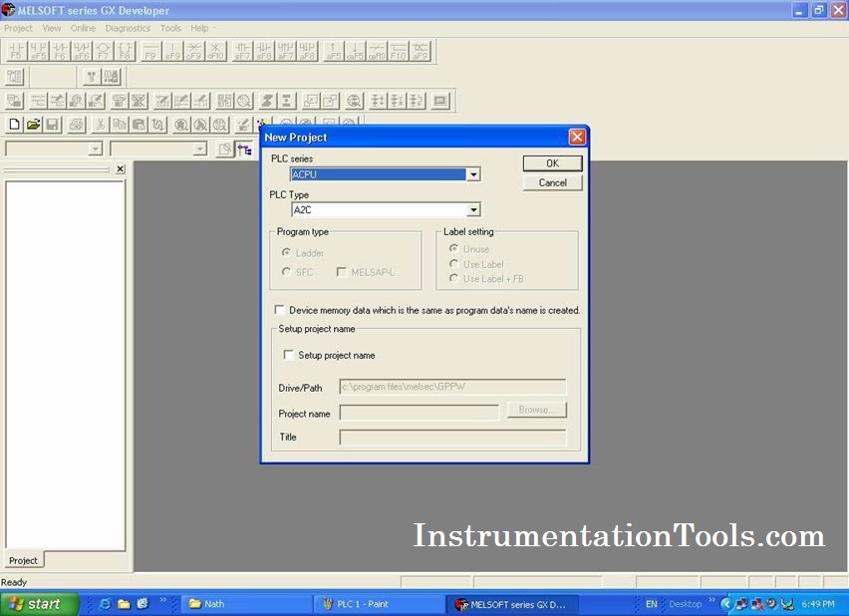Select the SFC program type radio button

[x=286, y=271]
